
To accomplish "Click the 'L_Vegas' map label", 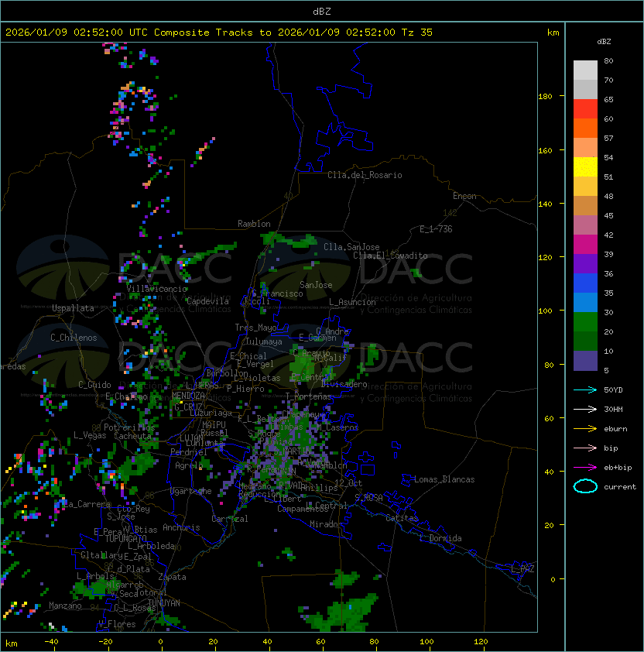I will 90,435.
